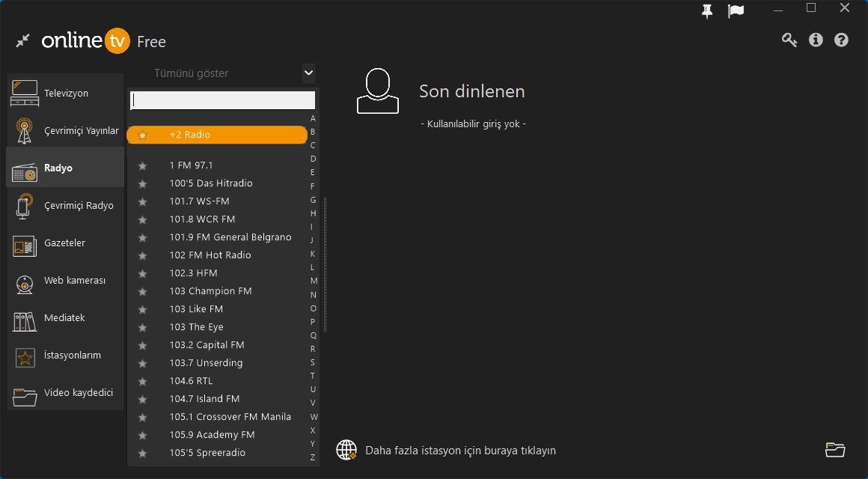Select the Radyo section
This screenshot has height=479, width=868.
click(x=65, y=168)
